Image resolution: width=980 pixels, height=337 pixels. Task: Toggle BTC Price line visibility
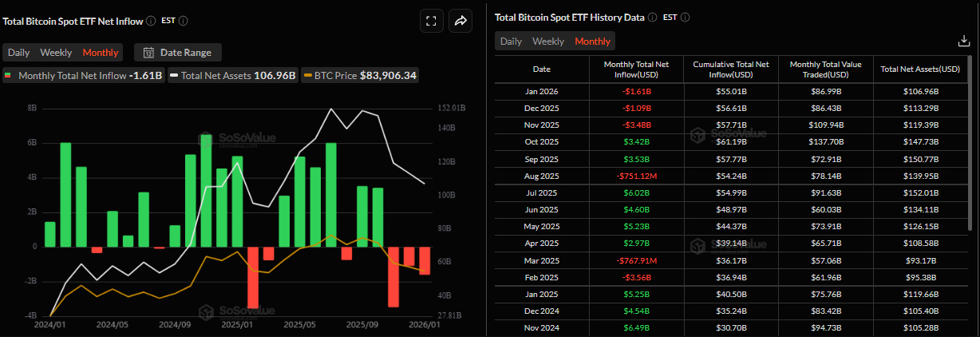pos(360,76)
